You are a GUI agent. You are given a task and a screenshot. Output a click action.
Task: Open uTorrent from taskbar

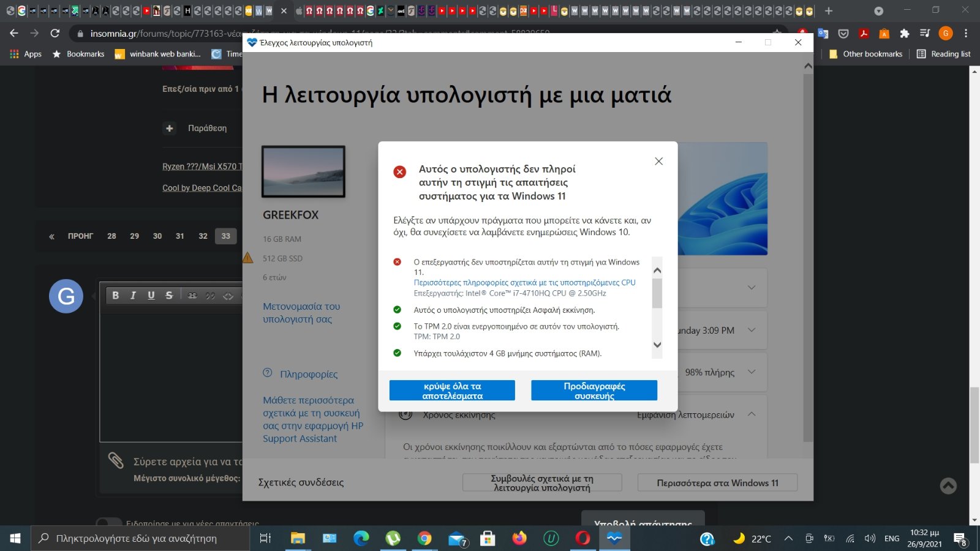[x=393, y=538]
